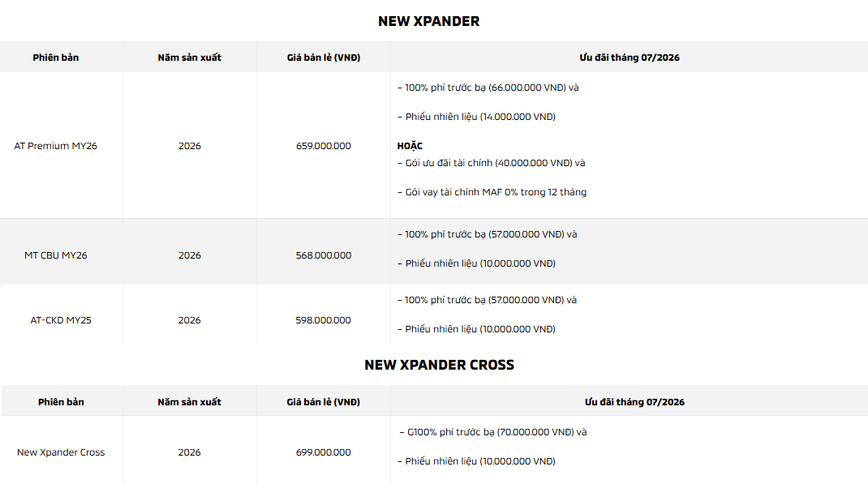Click the HOẶC text in AT Premium offers
Image resolution: width=868 pixels, height=488 pixels.
tap(410, 146)
